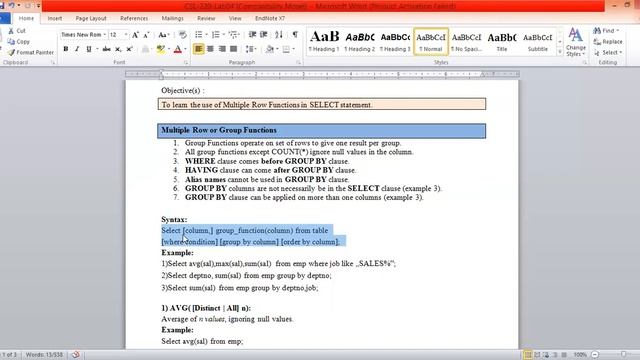Open the Times New Roman font name dropdown
The width and height of the screenshot is (640, 360).
point(104,35)
